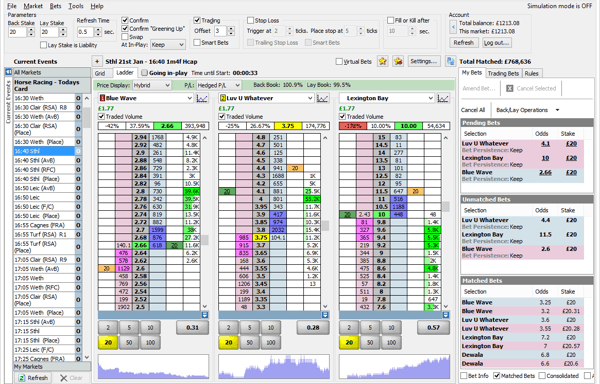Add the market to favourites using the yellow star icon
The height and width of the screenshot is (384, 600).
[383, 61]
